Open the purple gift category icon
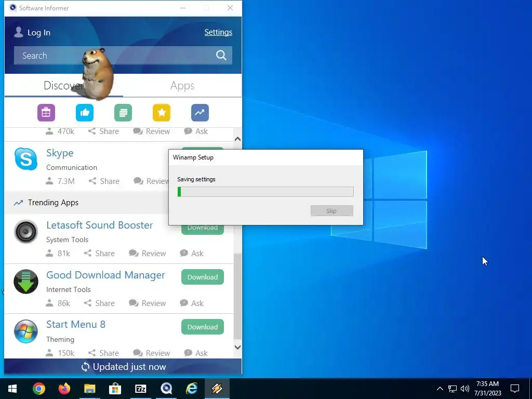Image resolution: width=532 pixels, height=399 pixels. click(46, 113)
